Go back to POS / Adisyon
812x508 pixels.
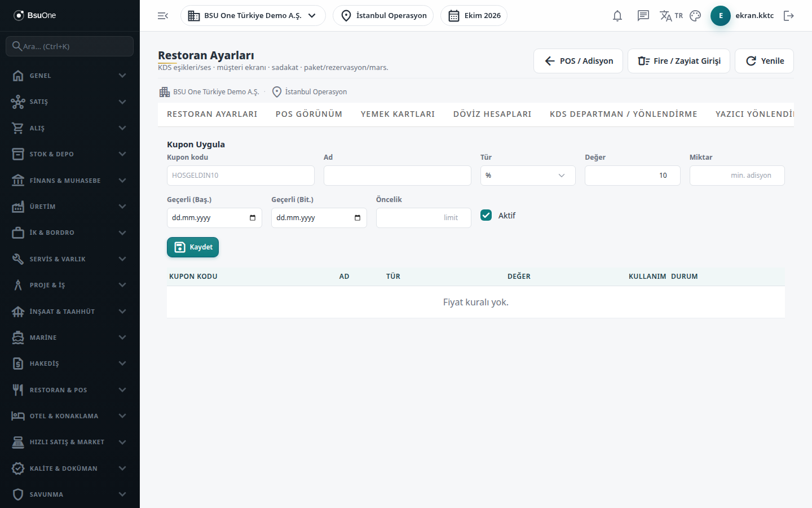[578, 61]
